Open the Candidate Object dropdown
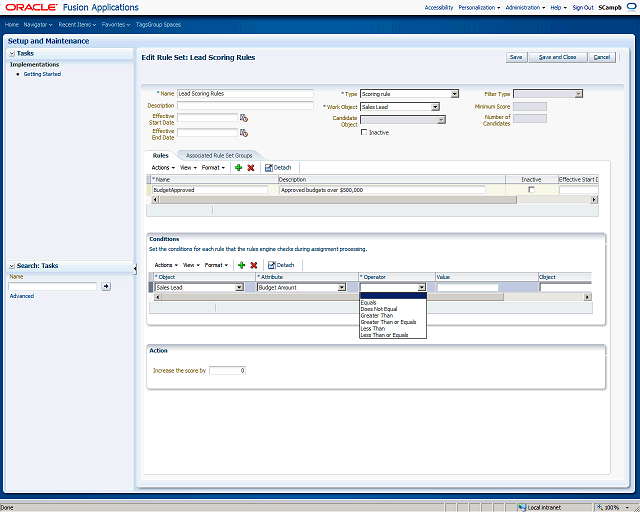This screenshot has width=640, height=512. (x=441, y=120)
